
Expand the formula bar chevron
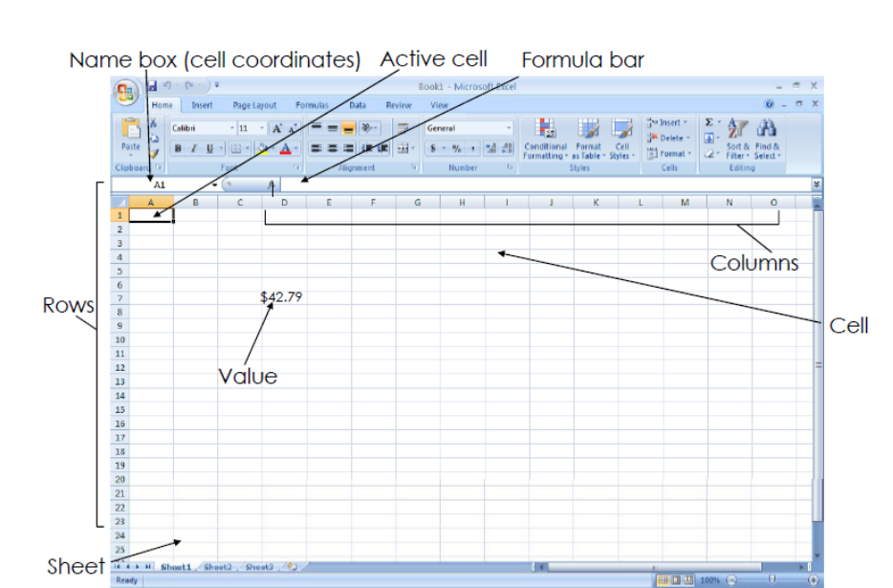point(817,184)
